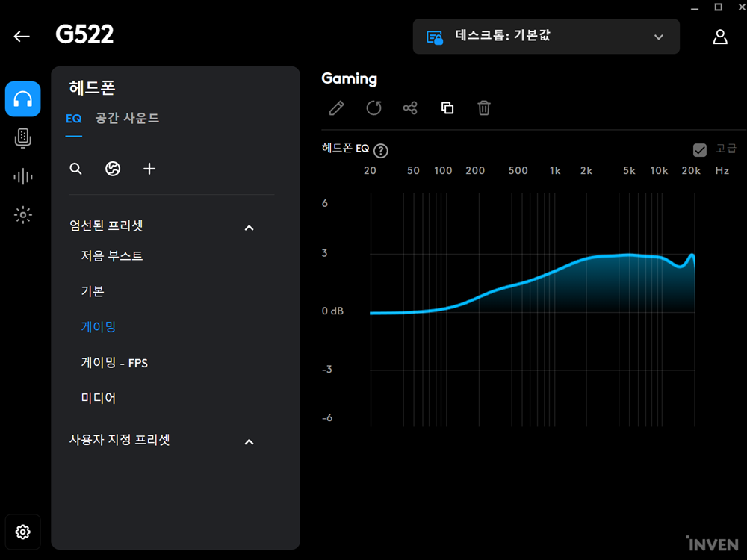Delete the Gaming preset with trash icon
The height and width of the screenshot is (560, 747).
[x=484, y=108]
